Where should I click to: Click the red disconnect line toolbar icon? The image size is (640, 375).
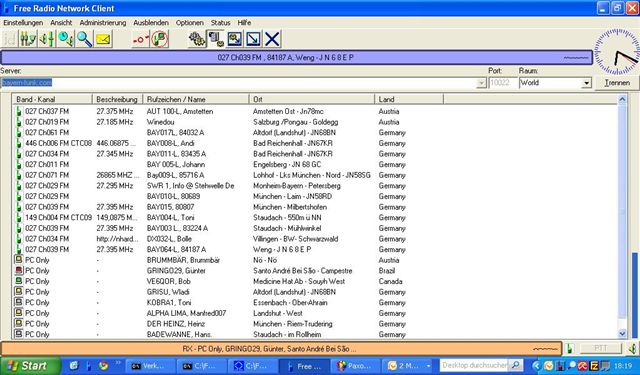pyautogui.click(x=140, y=39)
